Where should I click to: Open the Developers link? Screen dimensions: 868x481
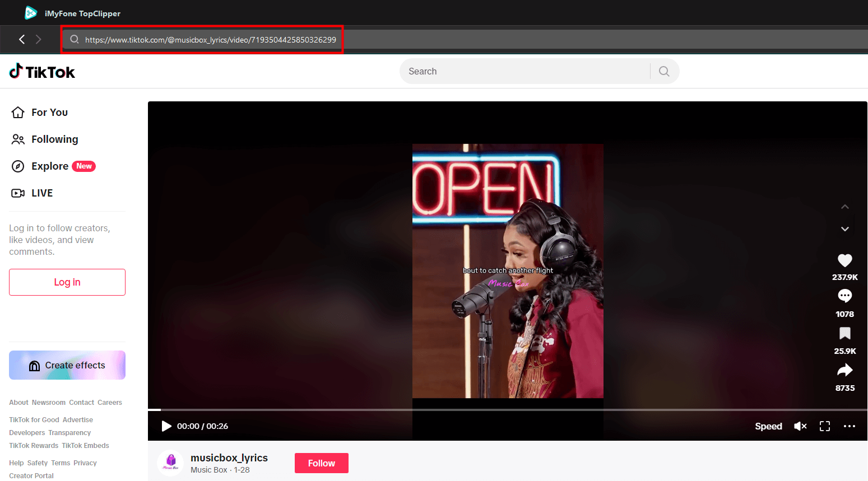[27, 433]
